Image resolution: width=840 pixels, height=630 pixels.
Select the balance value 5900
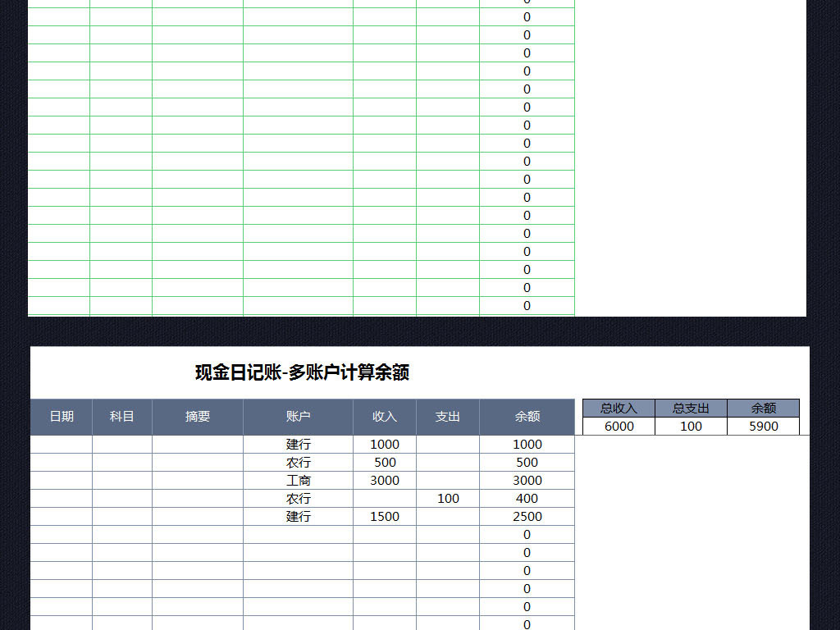pyautogui.click(x=764, y=427)
